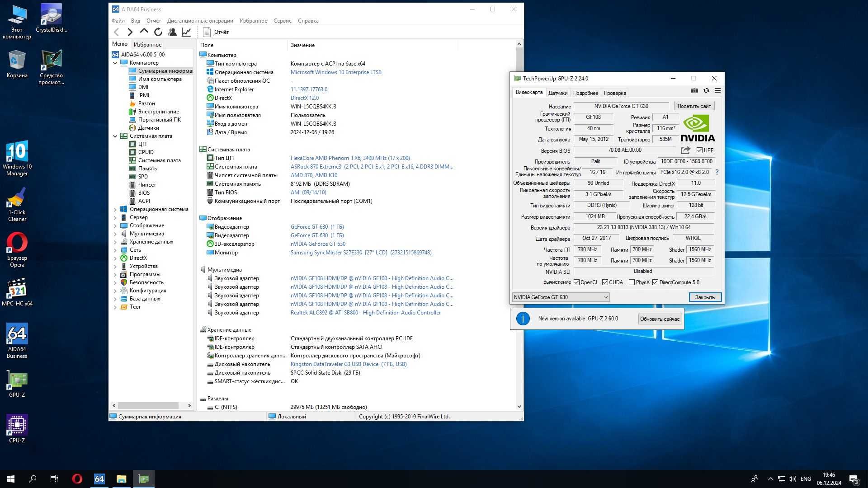Open the AIDA64 user management icon
868x488 pixels.
[x=172, y=32]
